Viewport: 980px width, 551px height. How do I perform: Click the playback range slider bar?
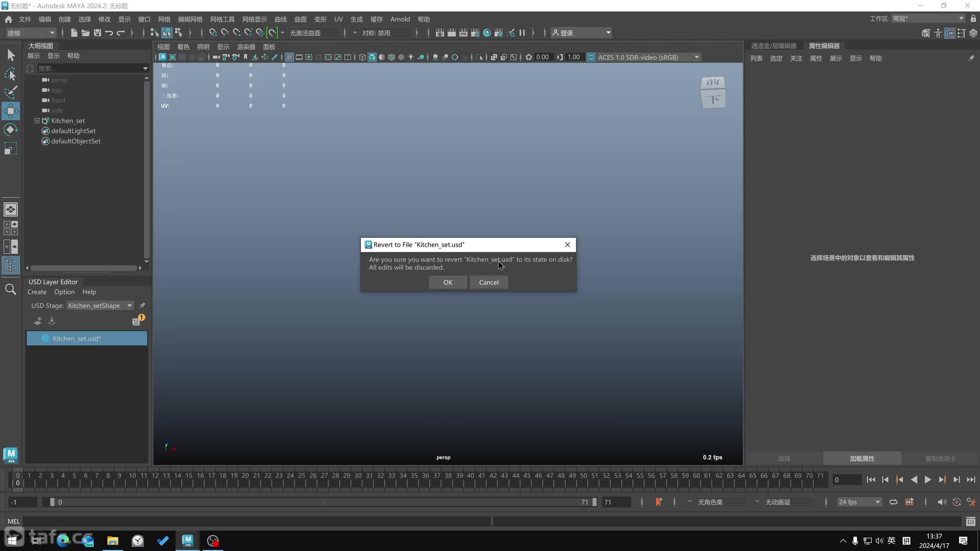click(x=323, y=502)
